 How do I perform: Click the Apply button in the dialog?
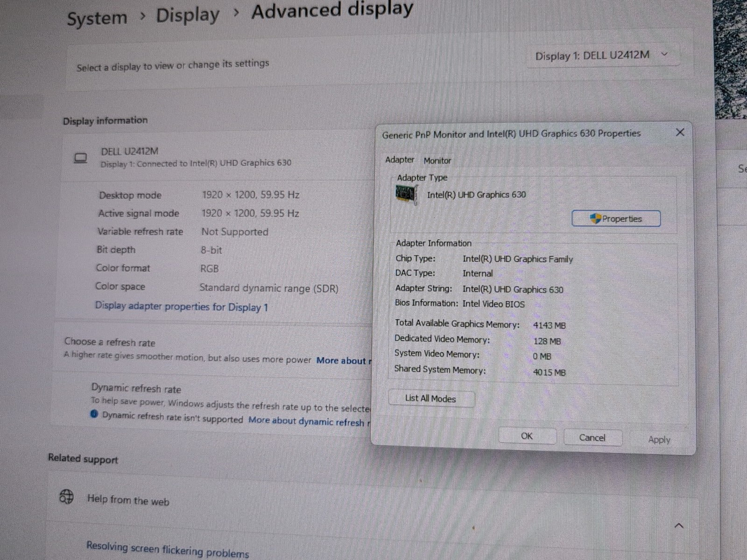pos(659,440)
